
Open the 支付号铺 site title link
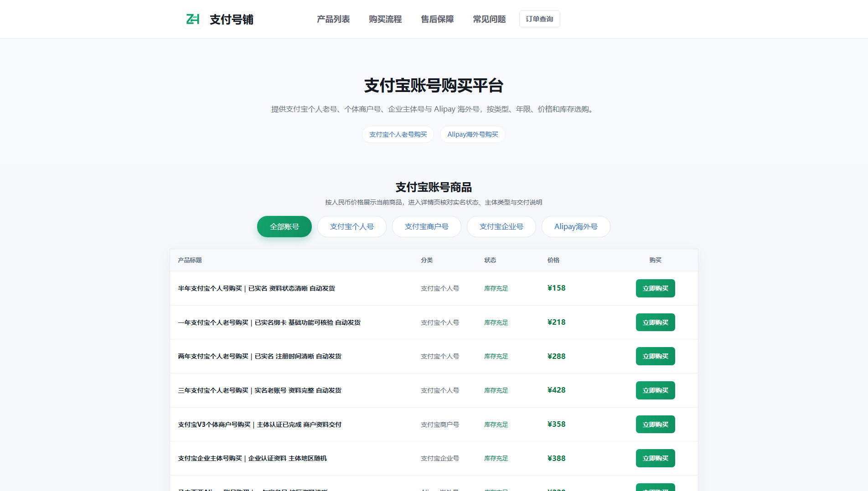tap(231, 20)
